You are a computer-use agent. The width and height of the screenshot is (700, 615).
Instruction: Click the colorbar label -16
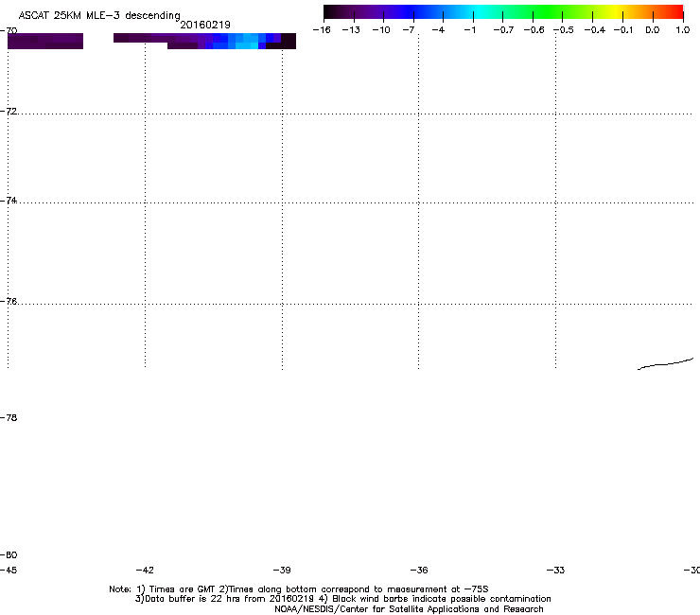pyautogui.click(x=322, y=30)
